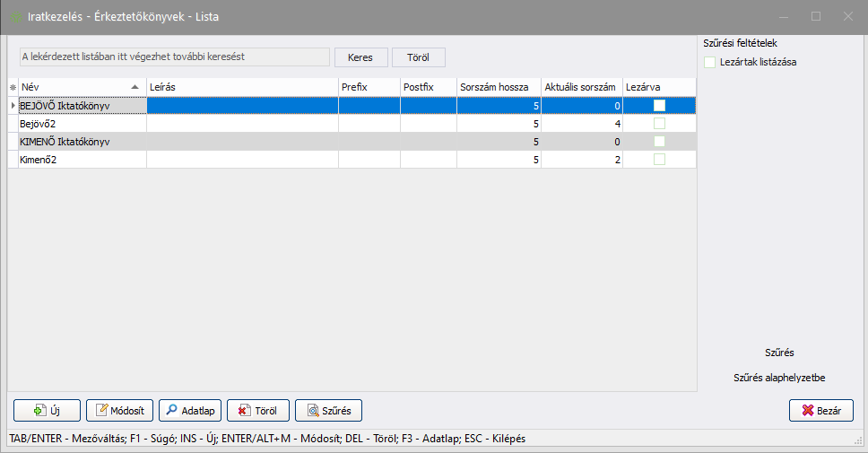Sort by Aktuális sorszám column header
This screenshot has height=453, width=868.
(581, 87)
